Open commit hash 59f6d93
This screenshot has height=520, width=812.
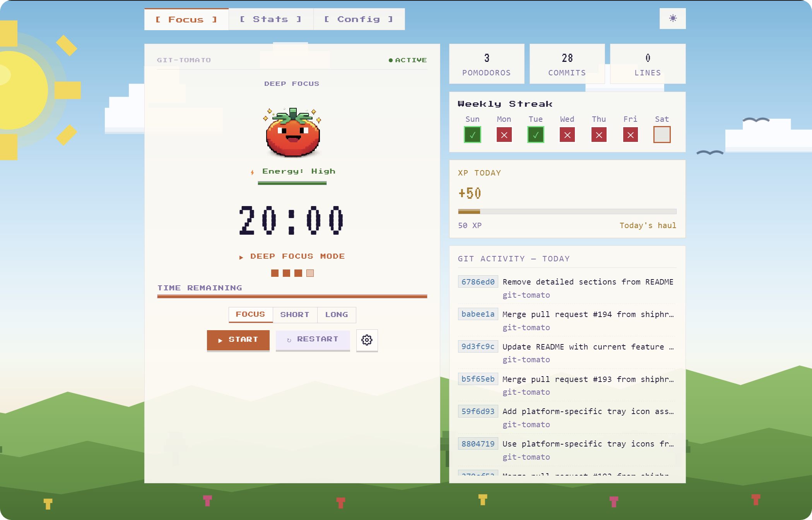click(478, 411)
